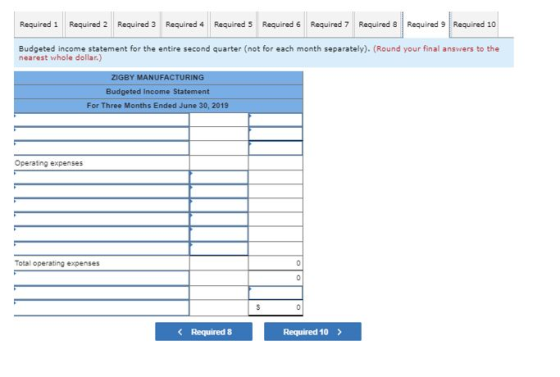
Task: Open the first label dropdown below the date header
Action: coord(101,120)
